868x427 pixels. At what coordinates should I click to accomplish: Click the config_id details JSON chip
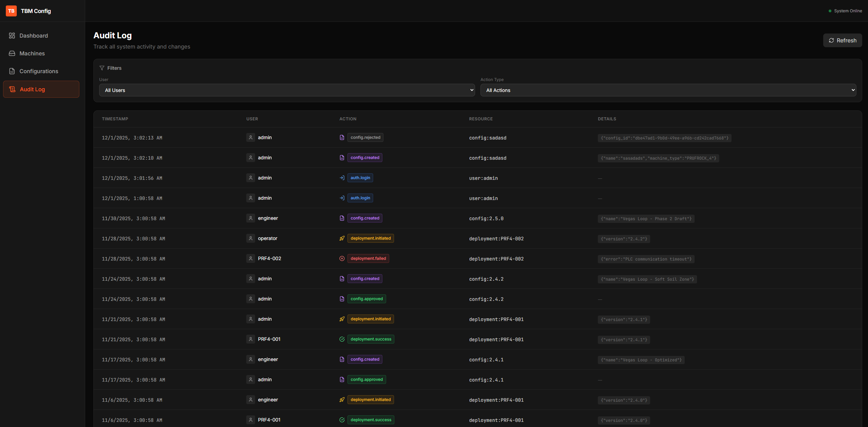[x=665, y=138]
